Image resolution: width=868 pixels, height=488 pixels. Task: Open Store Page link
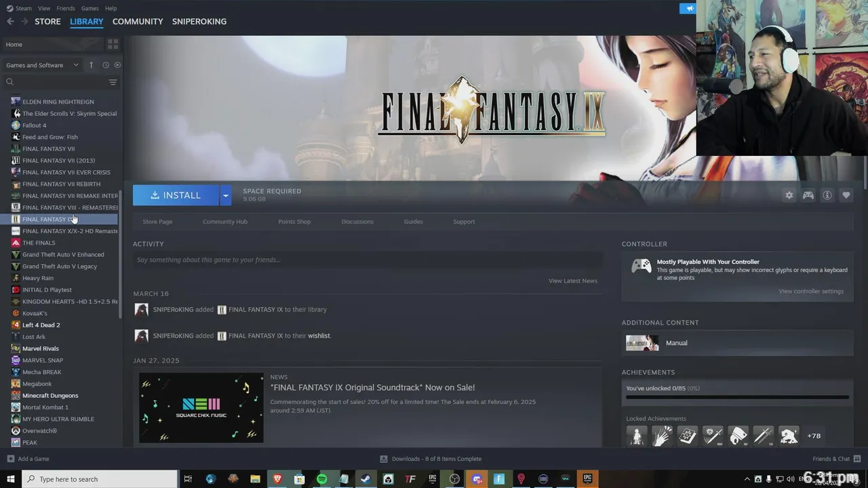[157, 222]
